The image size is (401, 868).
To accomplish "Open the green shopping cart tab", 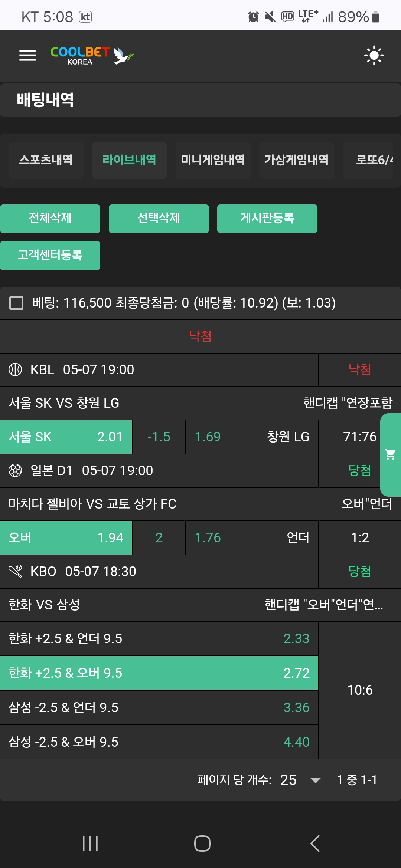I will pyautogui.click(x=391, y=455).
